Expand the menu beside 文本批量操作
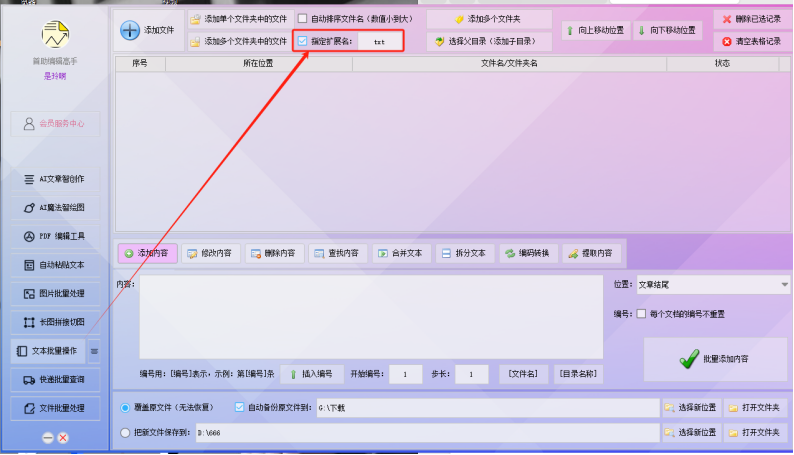Viewport: 794px width, 455px height. coord(94,351)
